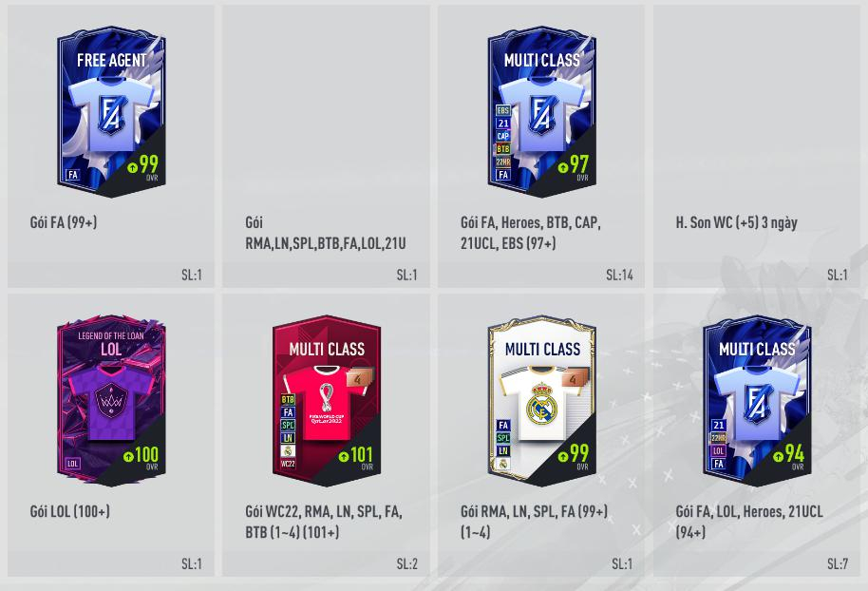The height and width of the screenshot is (591, 868).
Task: Click the CAP badge on the 97 card
Action: tap(502, 136)
